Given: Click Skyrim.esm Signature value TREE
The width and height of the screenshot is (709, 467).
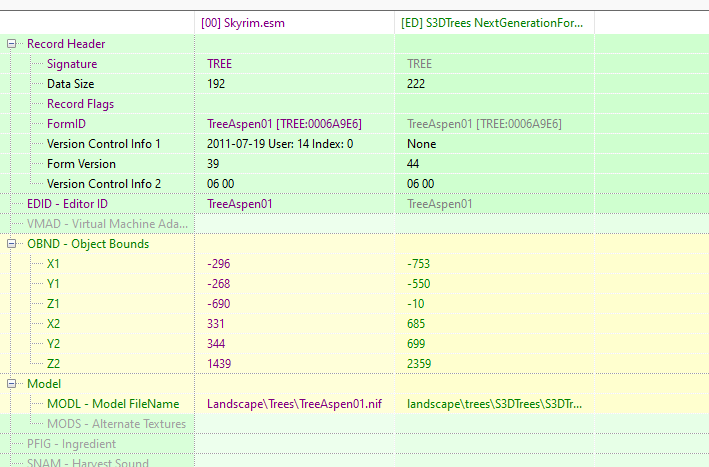Looking at the screenshot, I should coord(219,64).
